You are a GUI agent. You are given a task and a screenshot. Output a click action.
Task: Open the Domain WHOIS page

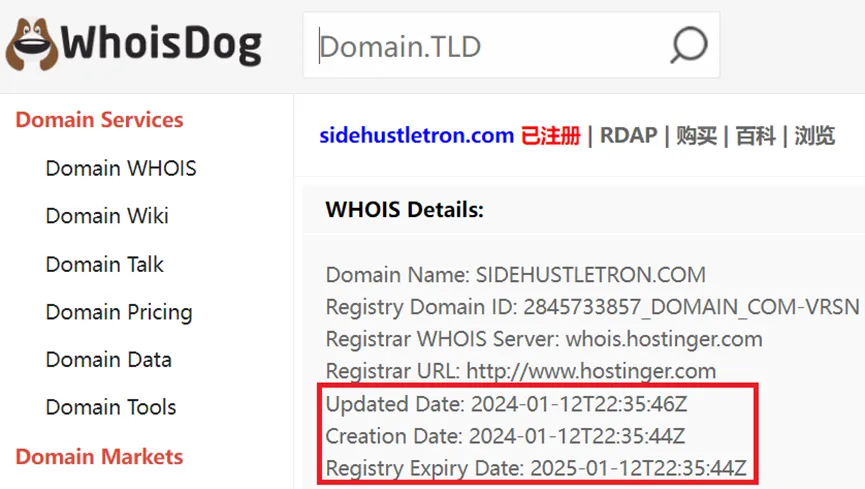click(x=121, y=168)
